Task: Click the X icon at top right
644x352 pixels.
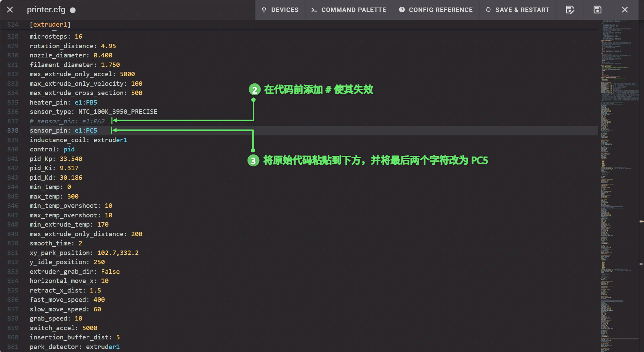Action: (625, 10)
